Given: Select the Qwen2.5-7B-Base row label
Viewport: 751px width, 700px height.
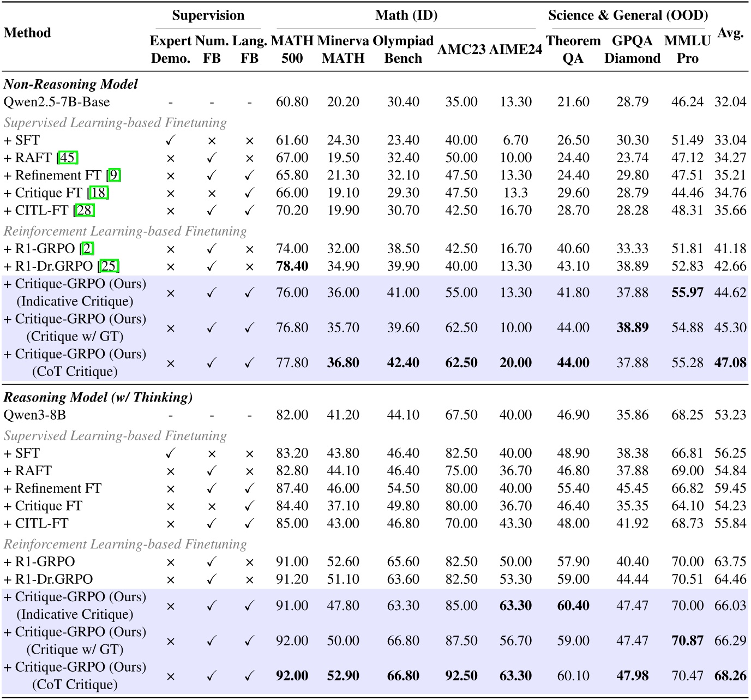Looking at the screenshot, I should pos(57,102).
